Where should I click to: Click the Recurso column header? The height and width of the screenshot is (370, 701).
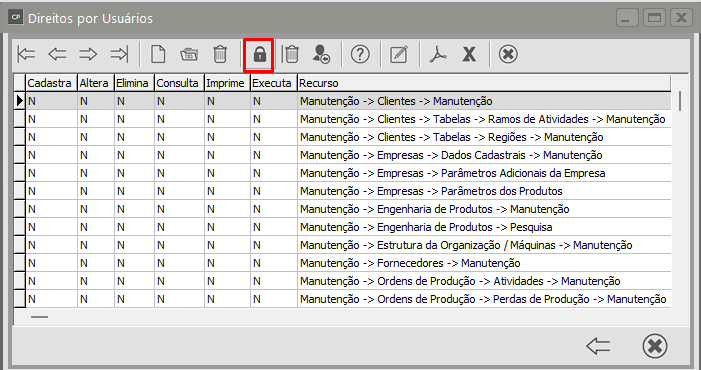coord(484,83)
